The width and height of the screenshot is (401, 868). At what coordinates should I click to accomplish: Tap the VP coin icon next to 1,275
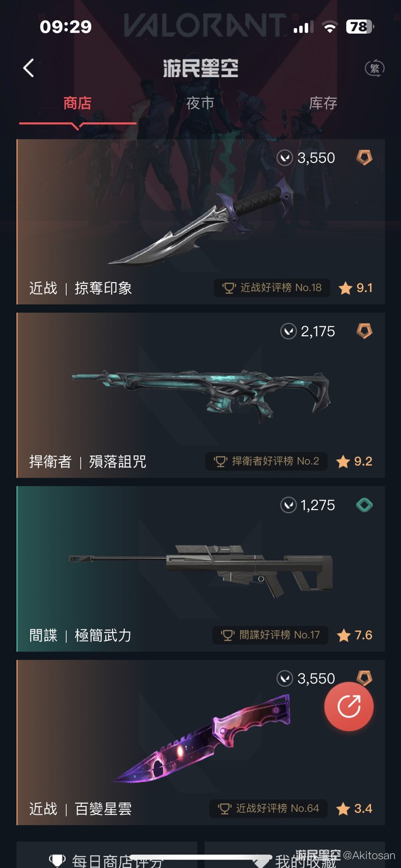pyautogui.click(x=288, y=505)
